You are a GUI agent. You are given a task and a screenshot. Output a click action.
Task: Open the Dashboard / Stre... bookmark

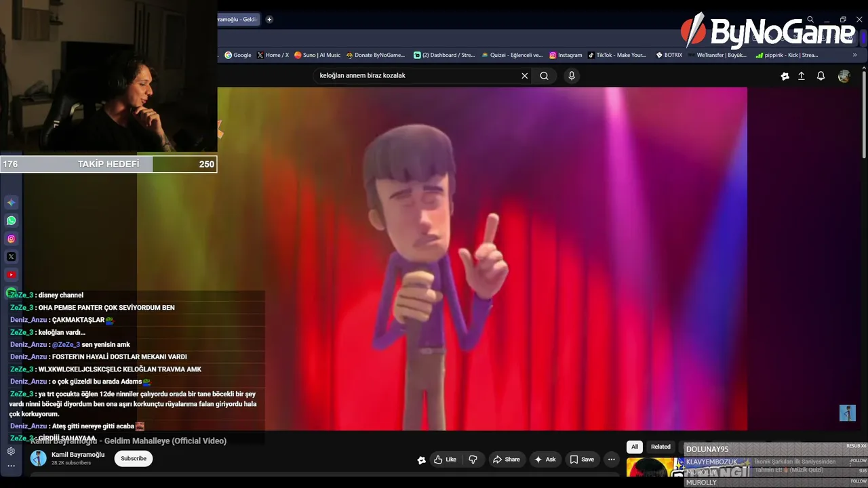click(443, 56)
